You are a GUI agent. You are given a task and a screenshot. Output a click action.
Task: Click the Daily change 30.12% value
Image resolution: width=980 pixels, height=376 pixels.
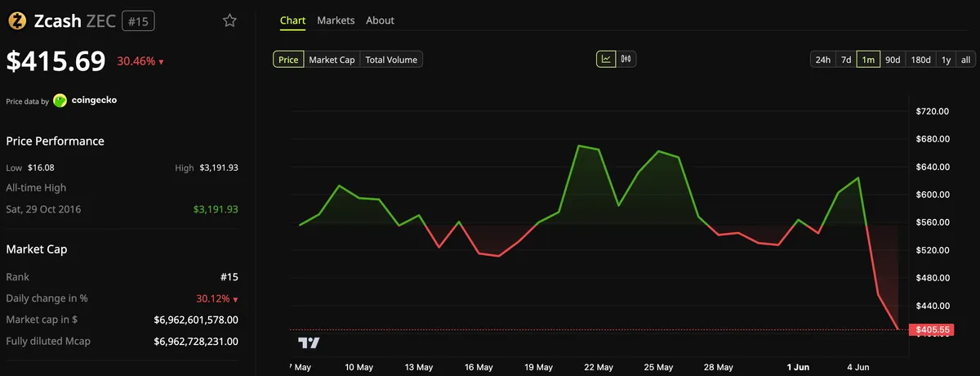(x=217, y=298)
